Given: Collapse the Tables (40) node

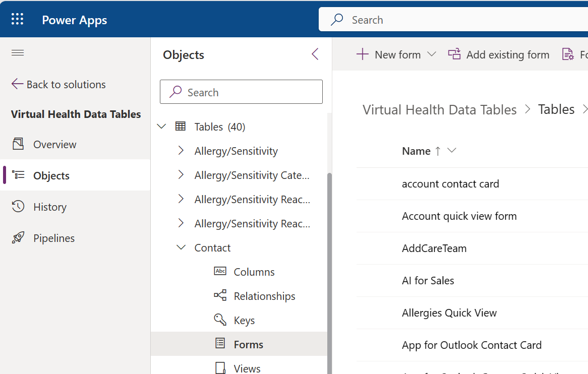Looking at the screenshot, I should [x=161, y=127].
